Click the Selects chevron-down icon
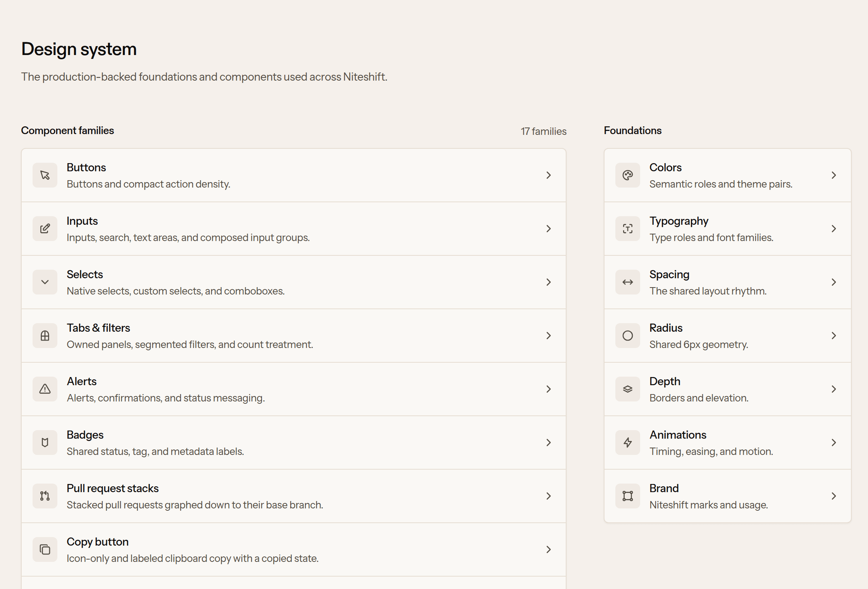The image size is (868, 589). (x=45, y=282)
